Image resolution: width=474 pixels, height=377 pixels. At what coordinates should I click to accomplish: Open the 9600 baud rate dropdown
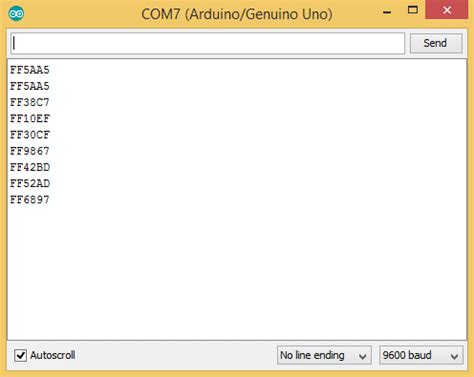click(421, 355)
